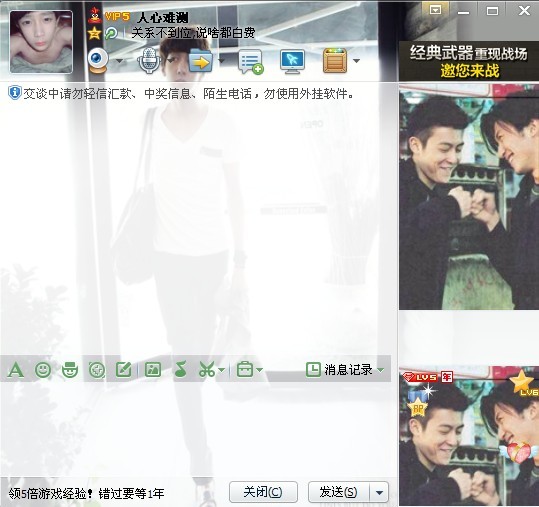
Task: Click the red QQ member icon
Action: tap(94, 15)
